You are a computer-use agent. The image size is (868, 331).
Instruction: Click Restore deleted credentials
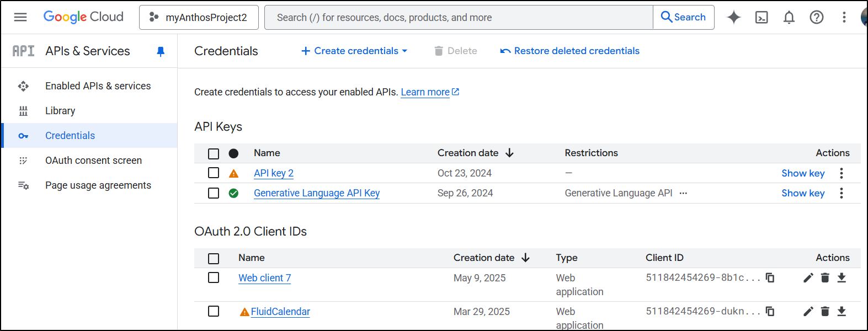[x=569, y=51]
